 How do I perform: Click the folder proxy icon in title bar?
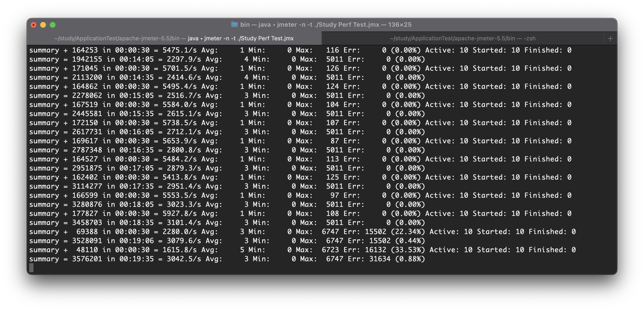click(x=234, y=24)
